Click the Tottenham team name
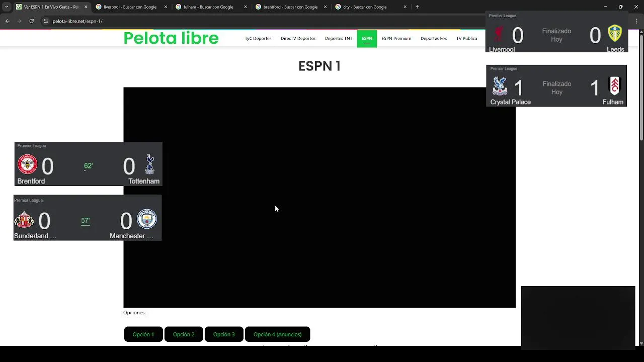Image resolution: width=644 pixels, height=362 pixels. coord(144,181)
